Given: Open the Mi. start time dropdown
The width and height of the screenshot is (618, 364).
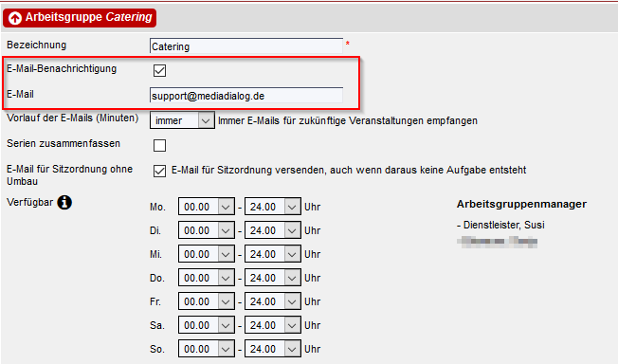Looking at the screenshot, I should coord(207,254).
